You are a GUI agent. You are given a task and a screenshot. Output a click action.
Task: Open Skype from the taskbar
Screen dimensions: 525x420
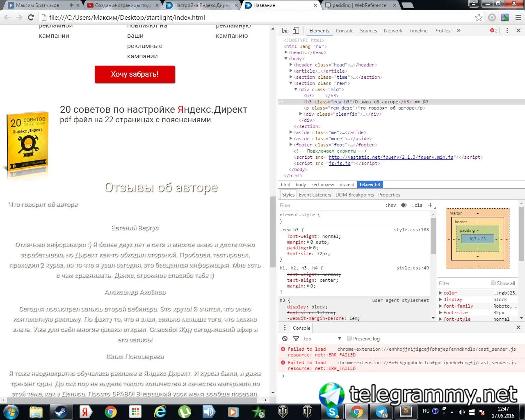(332, 411)
